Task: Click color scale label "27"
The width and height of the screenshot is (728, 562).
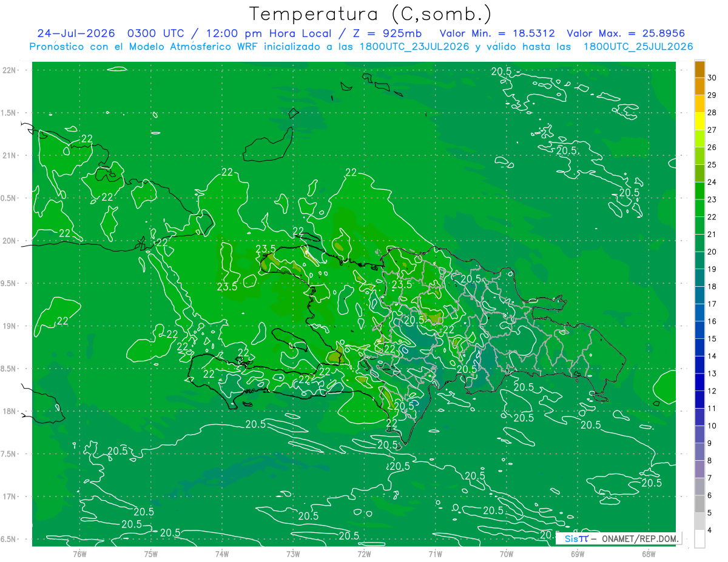Action: click(x=712, y=130)
